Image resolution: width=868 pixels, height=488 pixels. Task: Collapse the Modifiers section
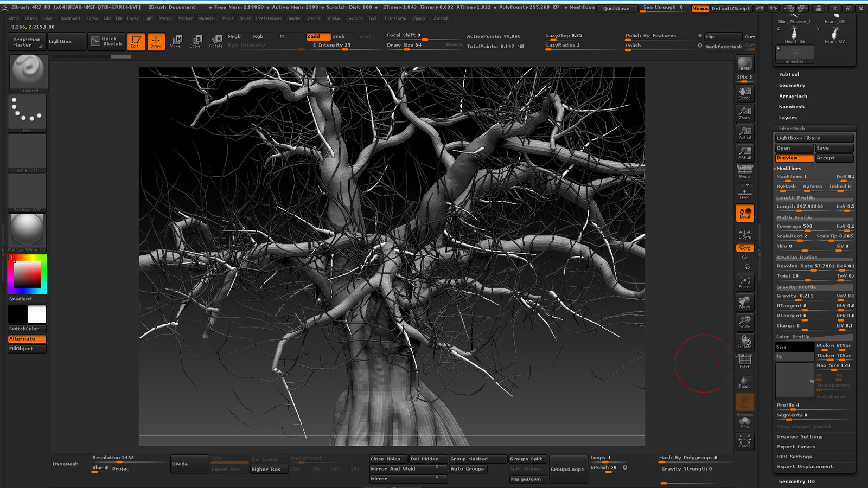pyautogui.click(x=789, y=169)
